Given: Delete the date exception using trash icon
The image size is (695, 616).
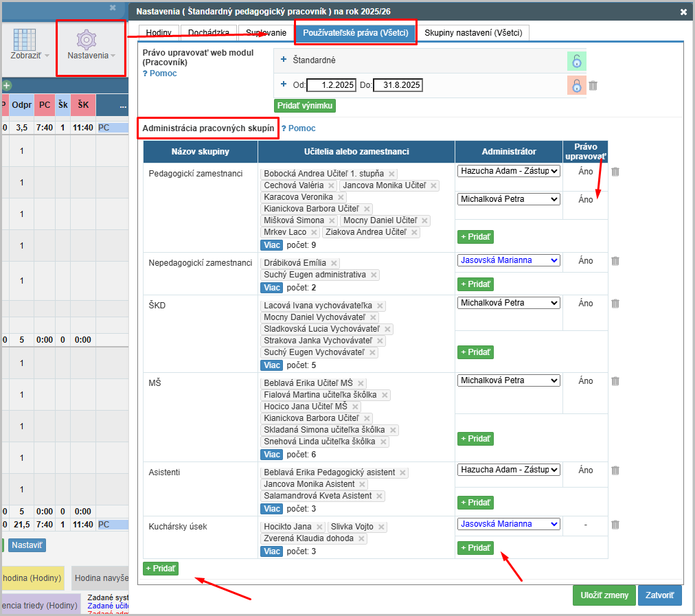Looking at the screenshot, I should (x=593, y=85).
